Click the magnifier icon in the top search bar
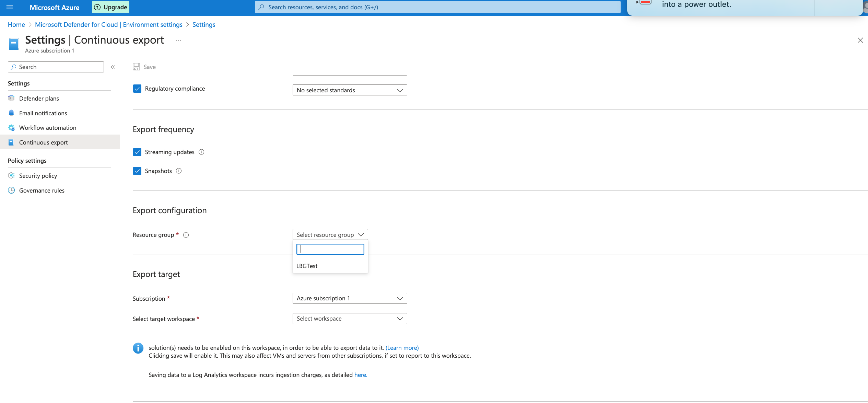Viewport: 868px width, 403px height. click(x=261, y=7)
